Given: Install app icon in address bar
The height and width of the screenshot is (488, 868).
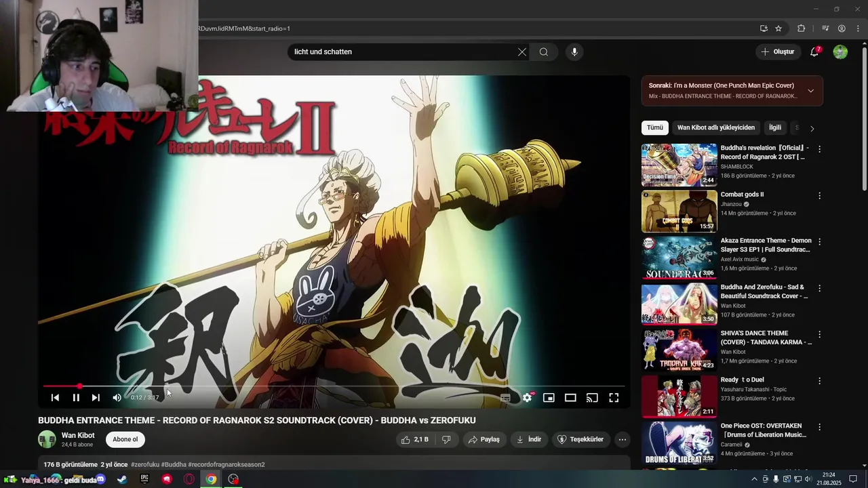Looking at the screenshot, I should coord(764,28).
